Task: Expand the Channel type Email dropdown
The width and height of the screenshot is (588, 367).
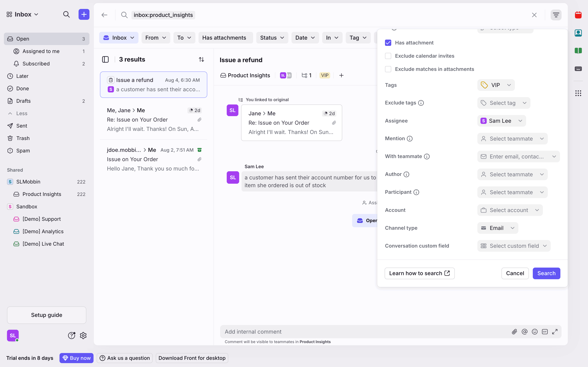Action: [497, 228]
